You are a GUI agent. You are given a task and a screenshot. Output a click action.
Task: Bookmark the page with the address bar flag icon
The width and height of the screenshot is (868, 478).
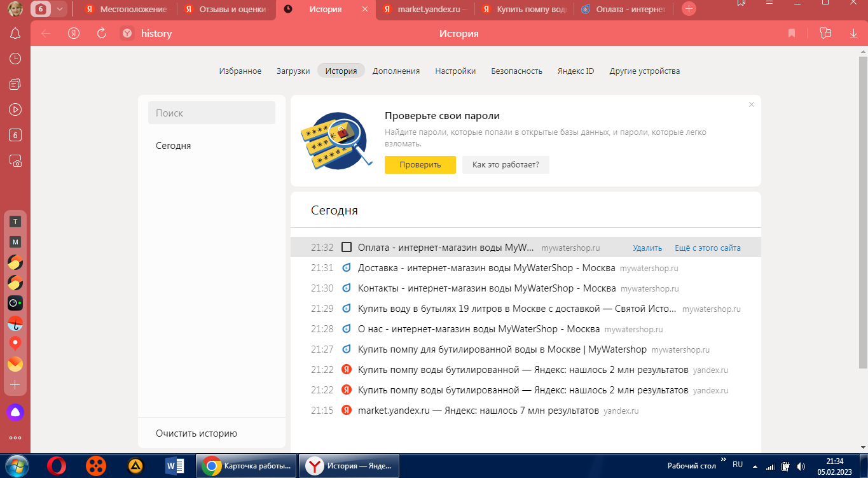coord(792,33)
